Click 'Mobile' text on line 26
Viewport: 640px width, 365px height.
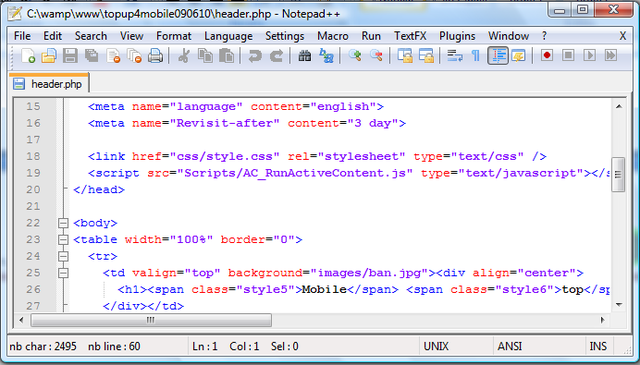(324, 289)
